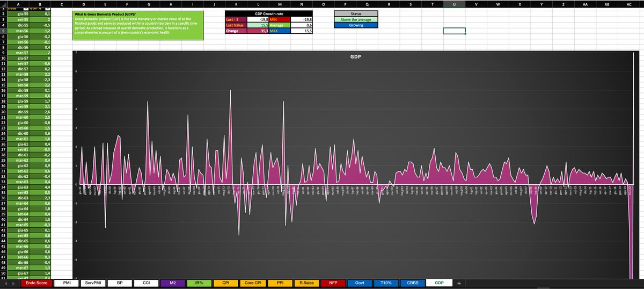Select the blue MAX label cell
Viewport: 644px width, 289px height.
280,31
